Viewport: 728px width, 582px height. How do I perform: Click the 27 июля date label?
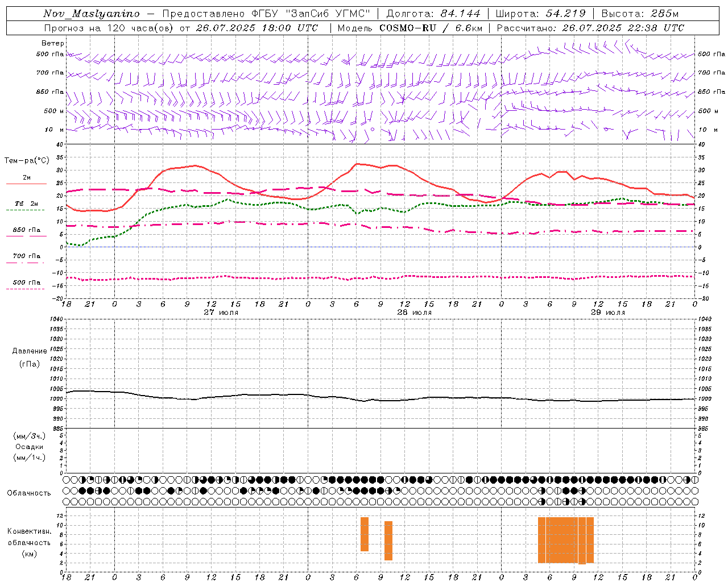pyautogui.click(x=221, y=313)
